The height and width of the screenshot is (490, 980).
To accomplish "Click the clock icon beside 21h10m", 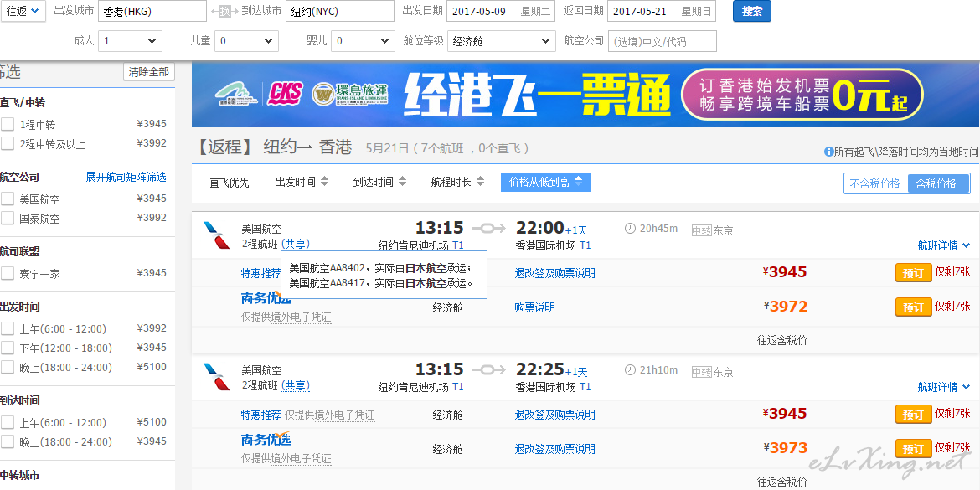I will (x=630, y=370).
